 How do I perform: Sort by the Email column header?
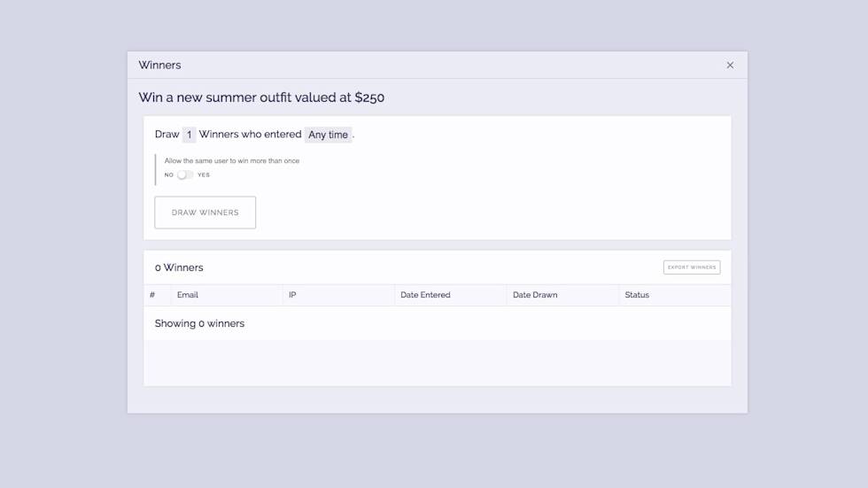(188, 295)
